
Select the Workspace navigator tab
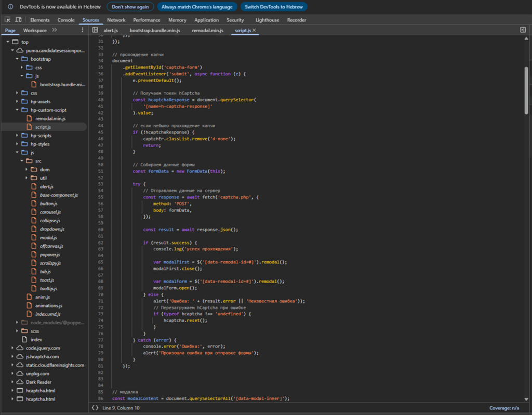[35, 31]
